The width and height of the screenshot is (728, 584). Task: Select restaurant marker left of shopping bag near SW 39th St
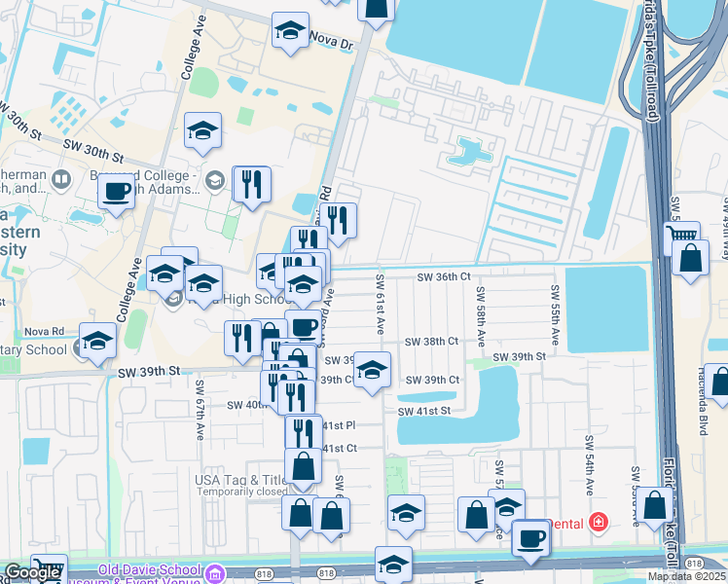(x=242, y=339)
